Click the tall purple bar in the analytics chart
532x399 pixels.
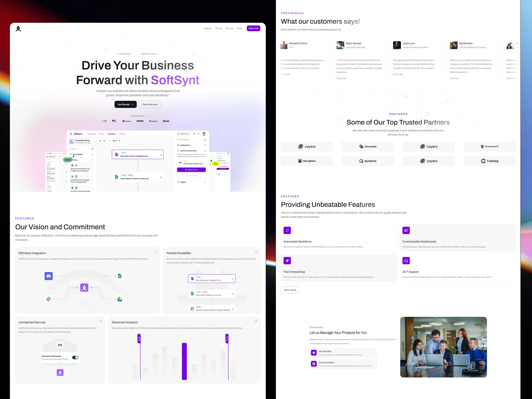tap(184, 362)
